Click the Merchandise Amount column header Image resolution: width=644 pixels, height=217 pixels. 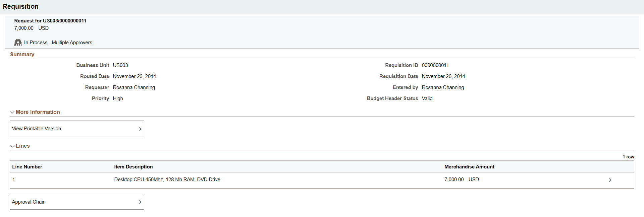click(469, 167)
